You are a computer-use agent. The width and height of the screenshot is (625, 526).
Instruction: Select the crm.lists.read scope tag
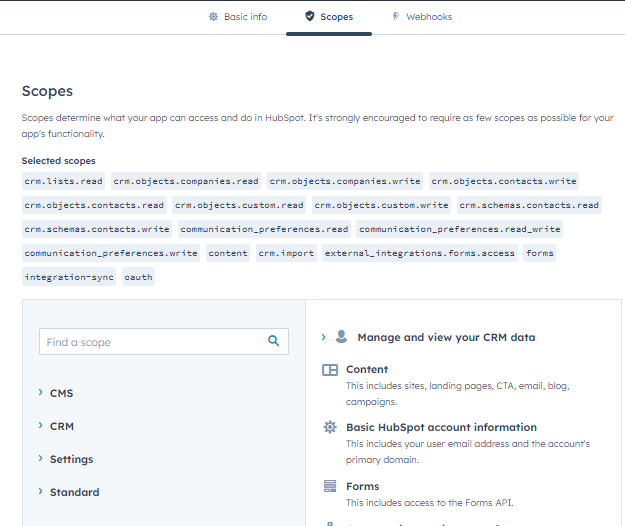coord(63,181)
